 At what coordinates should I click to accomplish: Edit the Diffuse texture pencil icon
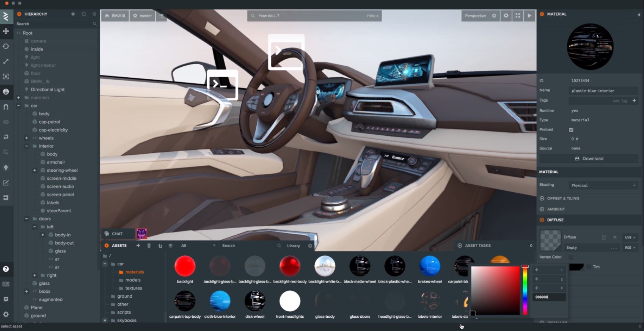(x=604, y=237)
